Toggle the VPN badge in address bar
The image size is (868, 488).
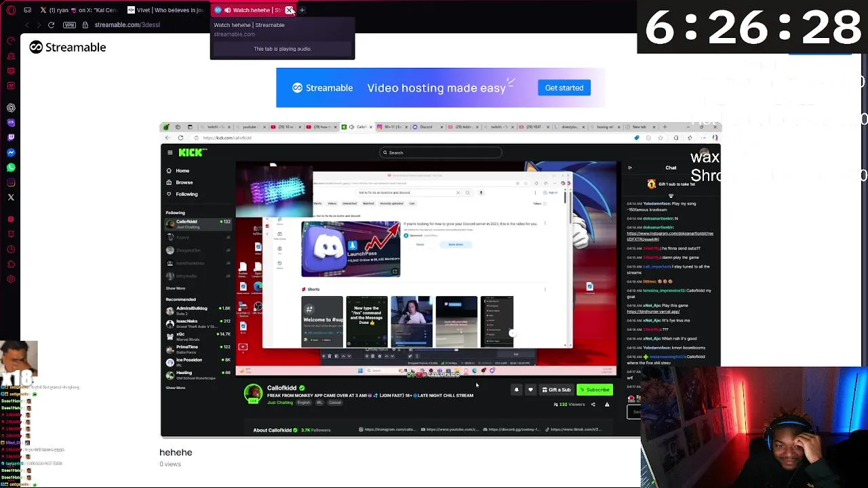[69, 25]
